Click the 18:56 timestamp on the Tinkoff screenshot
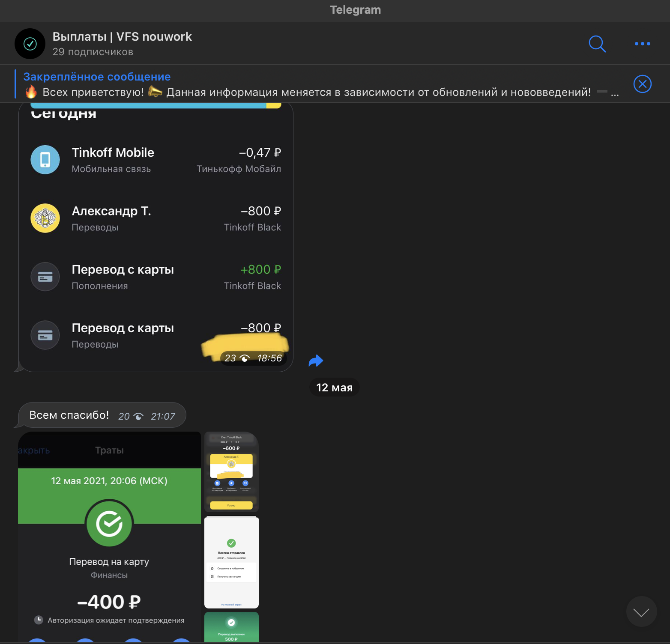 [x=269, y=358]
